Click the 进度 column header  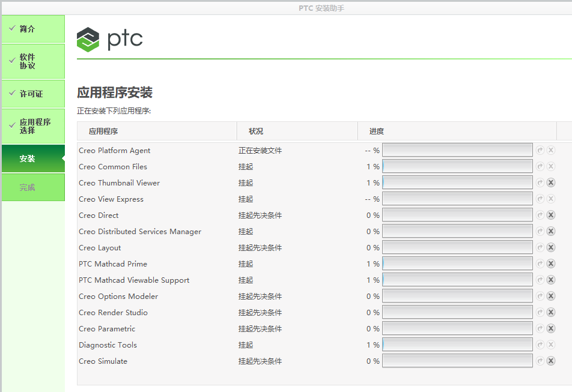(457, 131)
